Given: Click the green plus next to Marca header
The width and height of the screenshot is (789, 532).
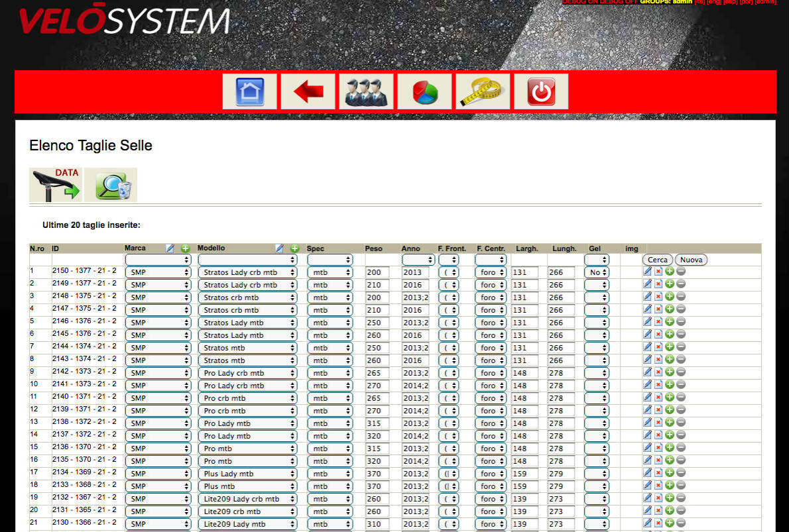Looking at the screenshot, I should point(185,248).
